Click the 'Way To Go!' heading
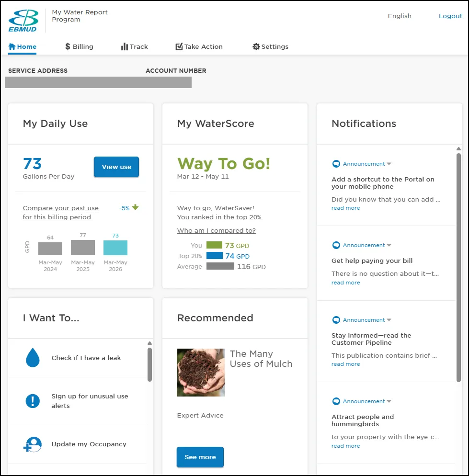Screen dimensions: 469x476 tap(224, 164)
